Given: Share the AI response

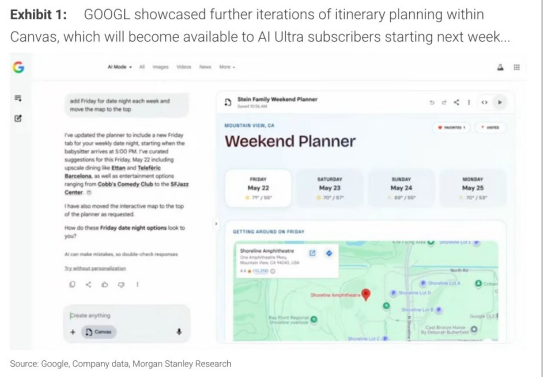Looking at the screenshot, I should tap(88, 284).
